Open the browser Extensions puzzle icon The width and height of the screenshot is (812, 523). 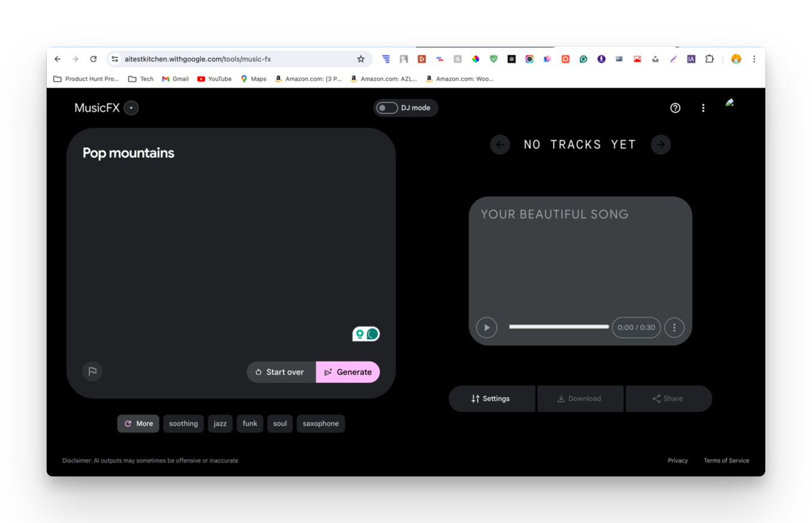[710, 59]
